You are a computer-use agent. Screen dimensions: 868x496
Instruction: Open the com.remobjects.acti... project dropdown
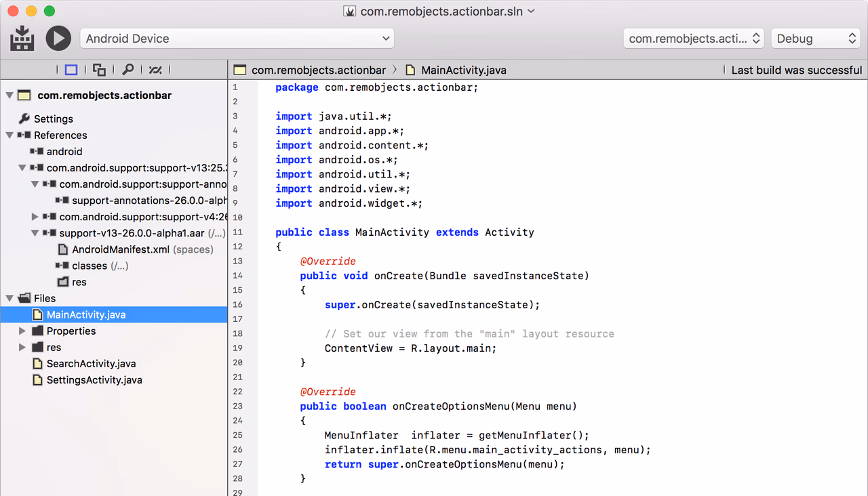tap(694, 39)
